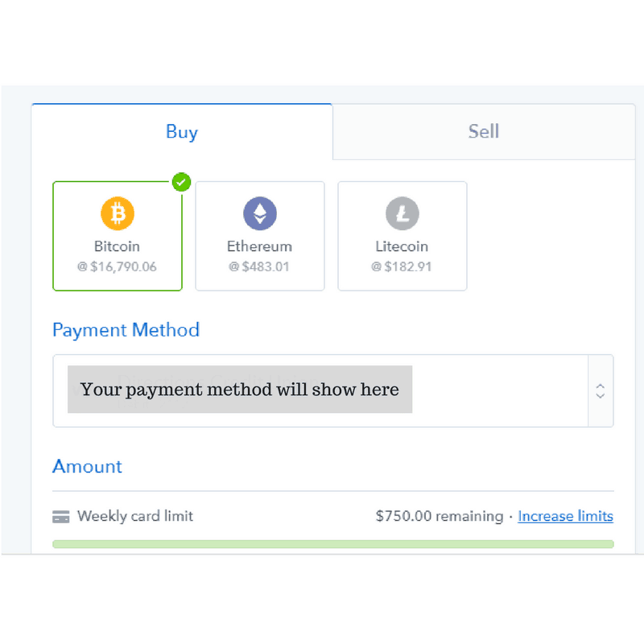Click the green weekly limit progress bar
644x644 pixels.
[x=333, y=544]
